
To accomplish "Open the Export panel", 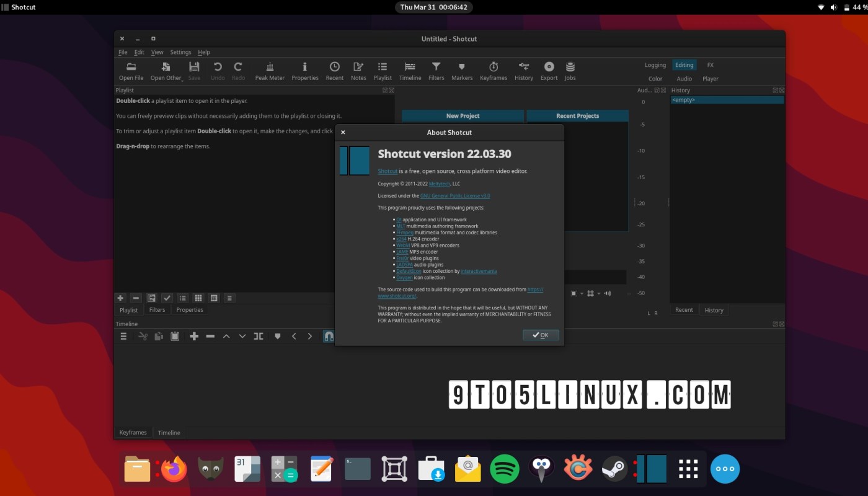I will pos(549,71).
